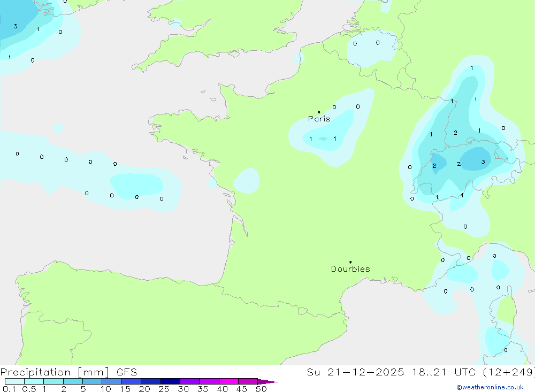Click the date 'Su 21-12-2025'
This screenshot has height=392, width=535.
355,372
